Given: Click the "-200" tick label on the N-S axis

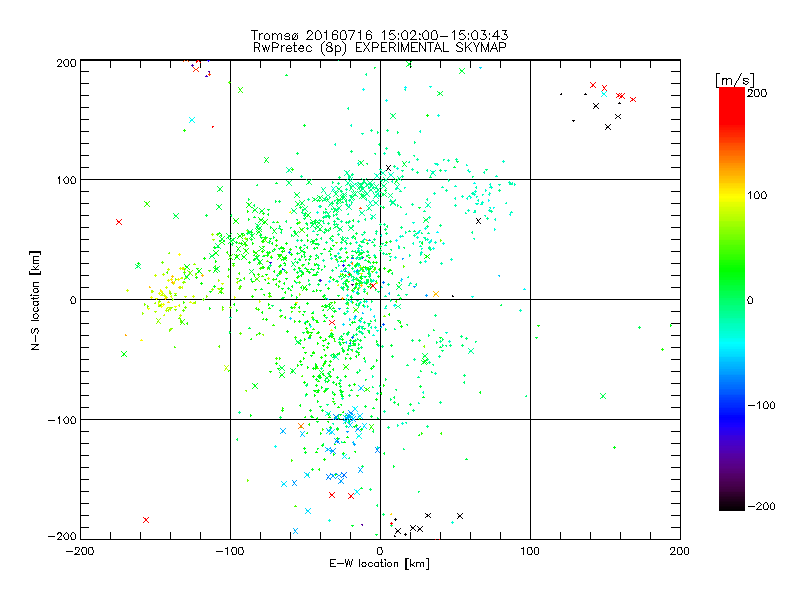Looking at the screenshot, I should click(x=62, y=536).
